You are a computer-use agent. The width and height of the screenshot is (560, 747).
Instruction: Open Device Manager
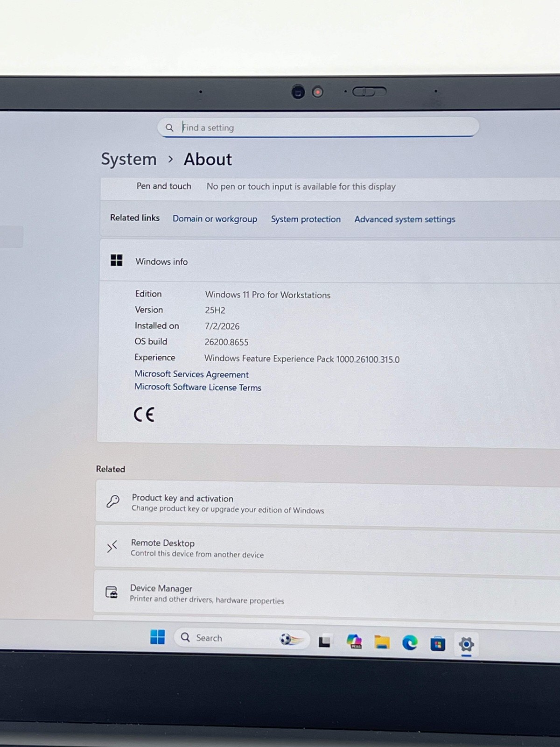point(327,594)
